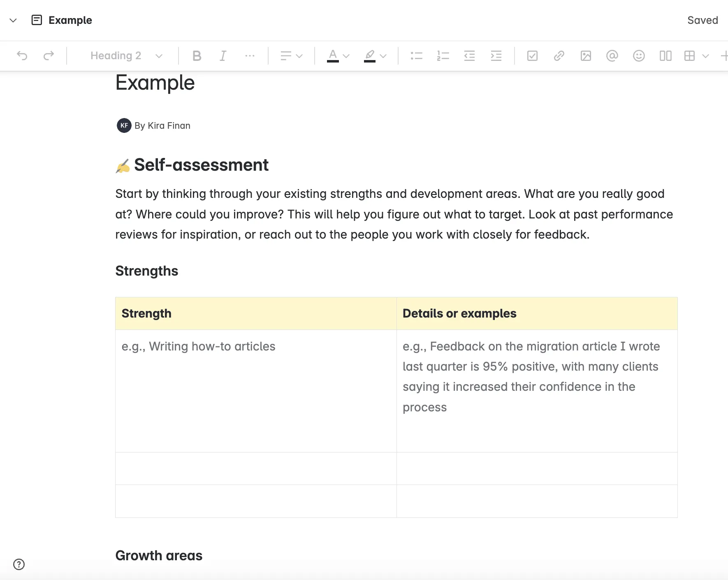
Task: Click the Redo arrow icon
Action: (x=49, y=56)
